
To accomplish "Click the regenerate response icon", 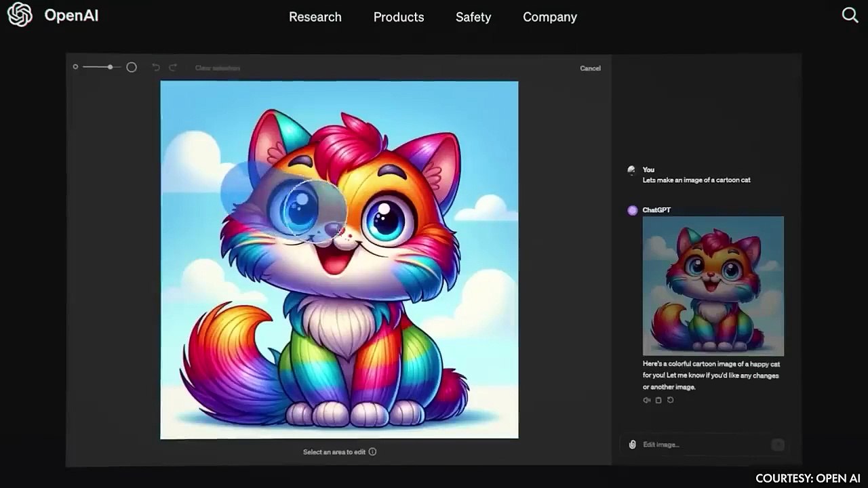I will [671, 400].
